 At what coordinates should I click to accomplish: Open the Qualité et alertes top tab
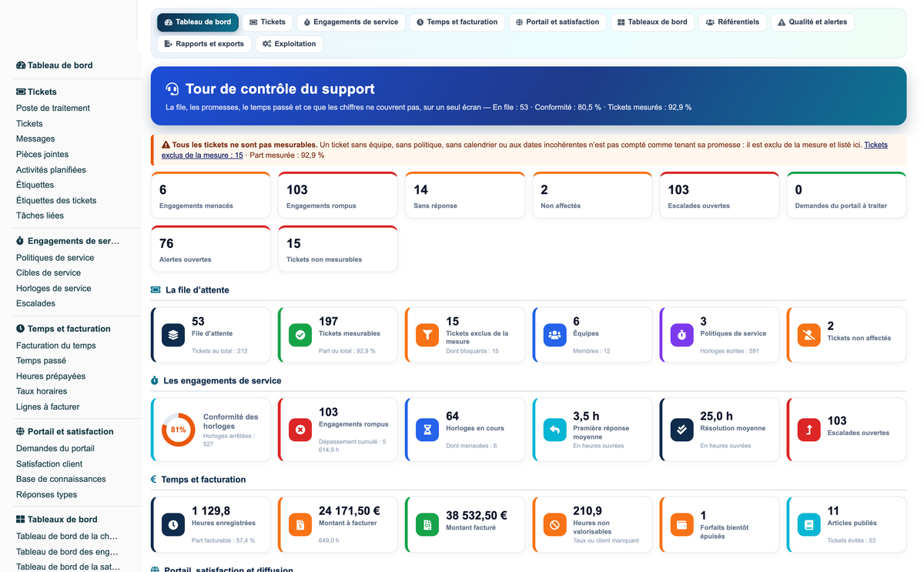[x=812, y=22]
